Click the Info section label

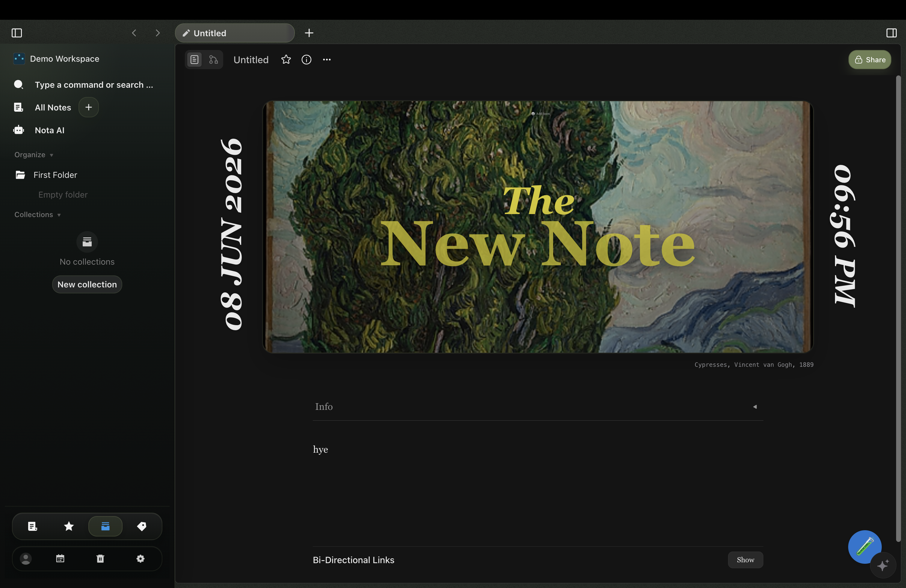[x=324, y=407]
